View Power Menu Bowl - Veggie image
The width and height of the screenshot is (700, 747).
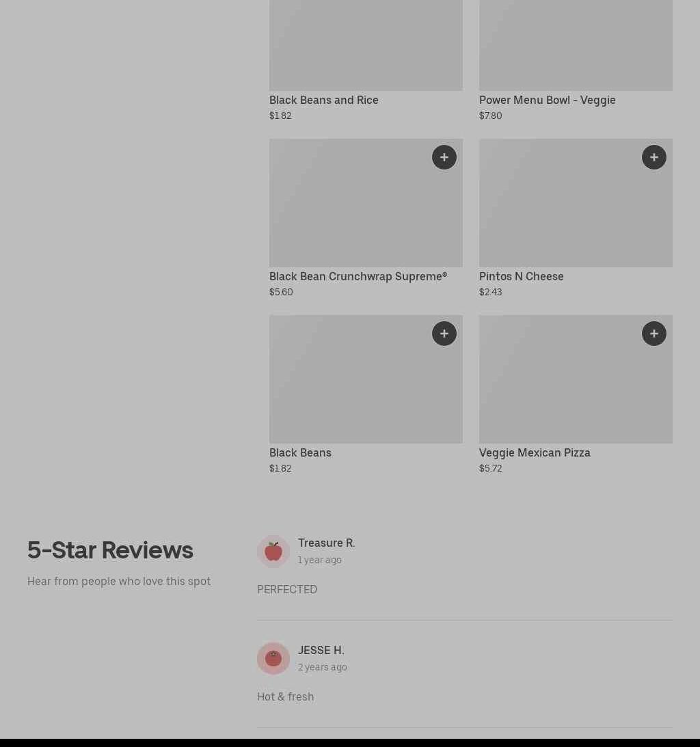pyautogui.click(x=576, y=45)
